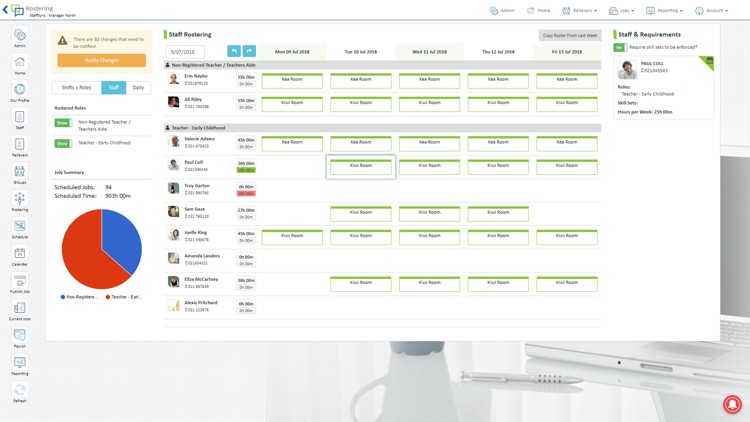Click the top navigation Admin item
Image resolution: width=750 pixels, height=422 pixels.
coord(502,11)
